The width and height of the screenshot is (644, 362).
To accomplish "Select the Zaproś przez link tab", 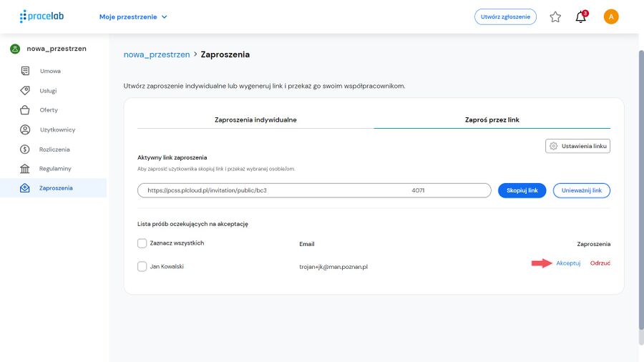I will pos(492,120).
